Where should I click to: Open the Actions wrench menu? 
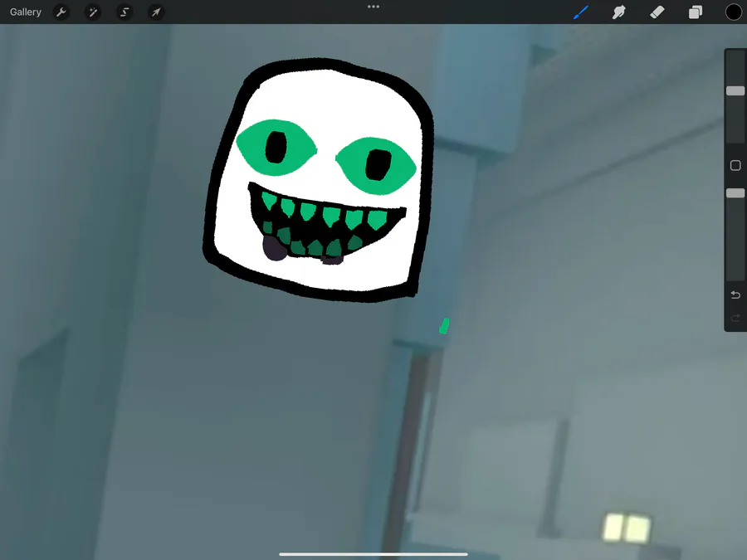coord(61,12)
